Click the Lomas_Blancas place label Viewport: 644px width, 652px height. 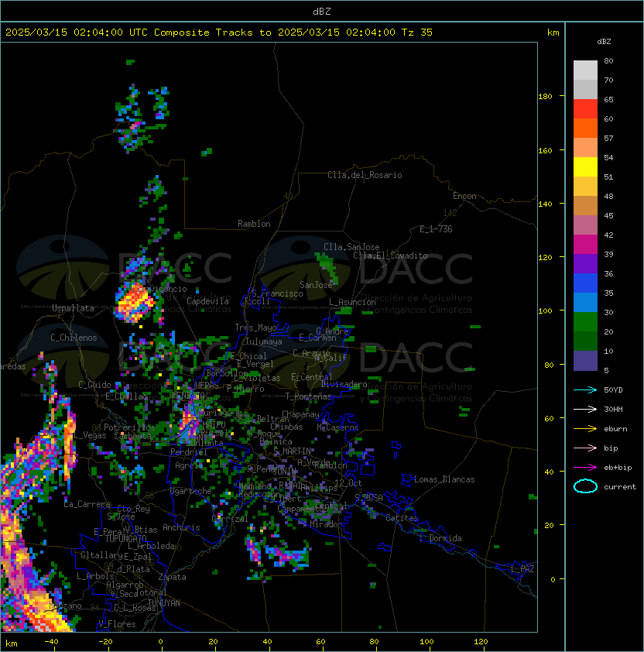444,479
